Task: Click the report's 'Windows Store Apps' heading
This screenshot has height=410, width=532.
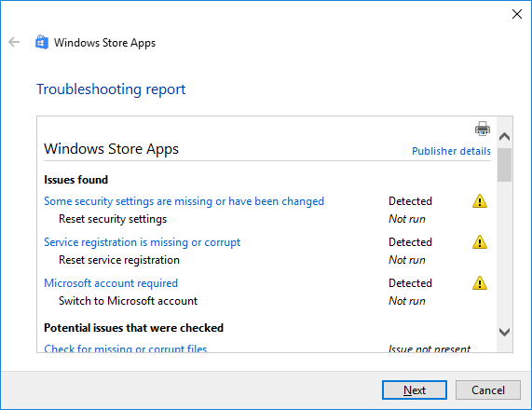Action: click(111, 149)
